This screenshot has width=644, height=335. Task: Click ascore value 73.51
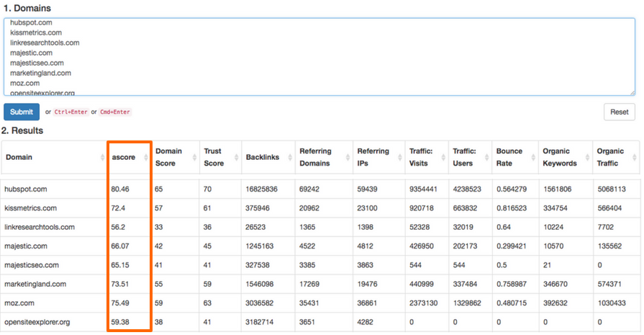click(120, 284)
